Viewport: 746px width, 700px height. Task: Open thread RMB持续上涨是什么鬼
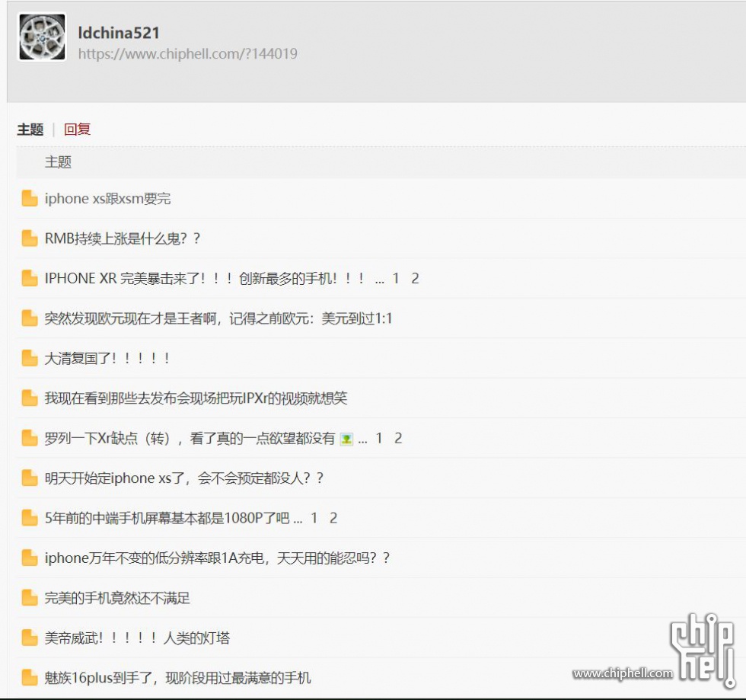click(x=123, y=238)
